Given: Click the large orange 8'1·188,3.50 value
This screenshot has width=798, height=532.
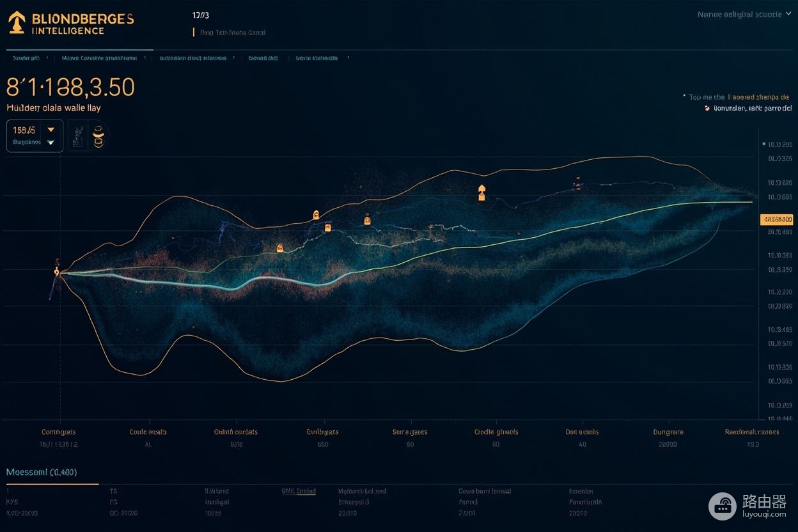Looking at the screenshot, I should click(x=71, y=87).
